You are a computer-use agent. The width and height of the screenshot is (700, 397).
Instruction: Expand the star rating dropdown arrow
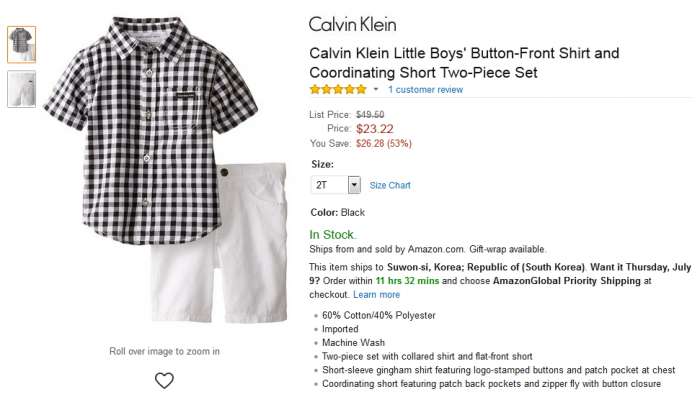376,89
